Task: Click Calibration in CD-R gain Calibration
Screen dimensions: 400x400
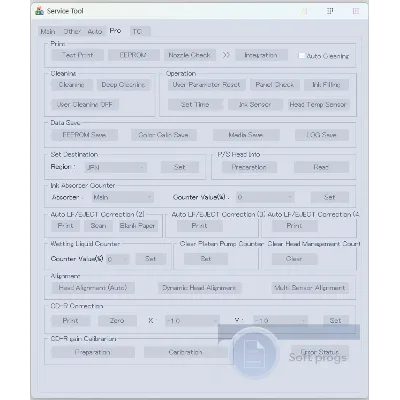Action: click(x=186, y=352)
